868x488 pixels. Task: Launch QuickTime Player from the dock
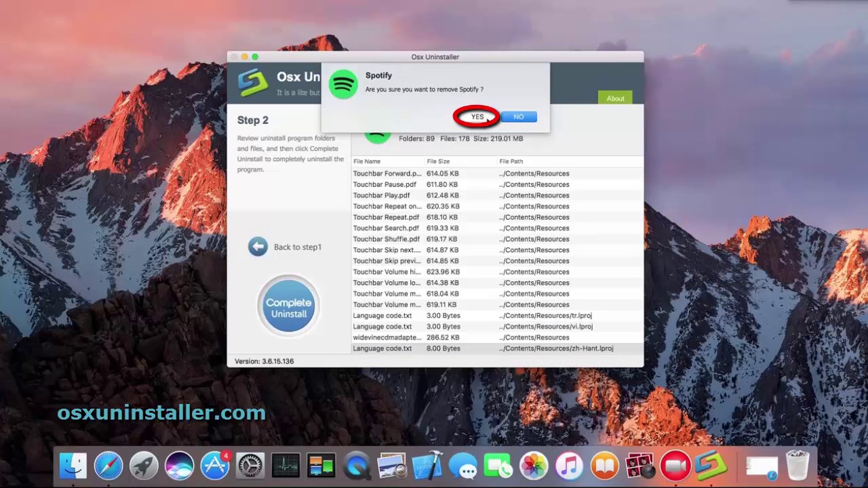coord(357,466)
